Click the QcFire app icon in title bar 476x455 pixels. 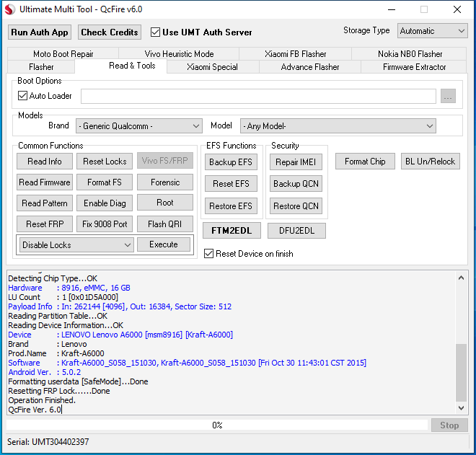9,9
